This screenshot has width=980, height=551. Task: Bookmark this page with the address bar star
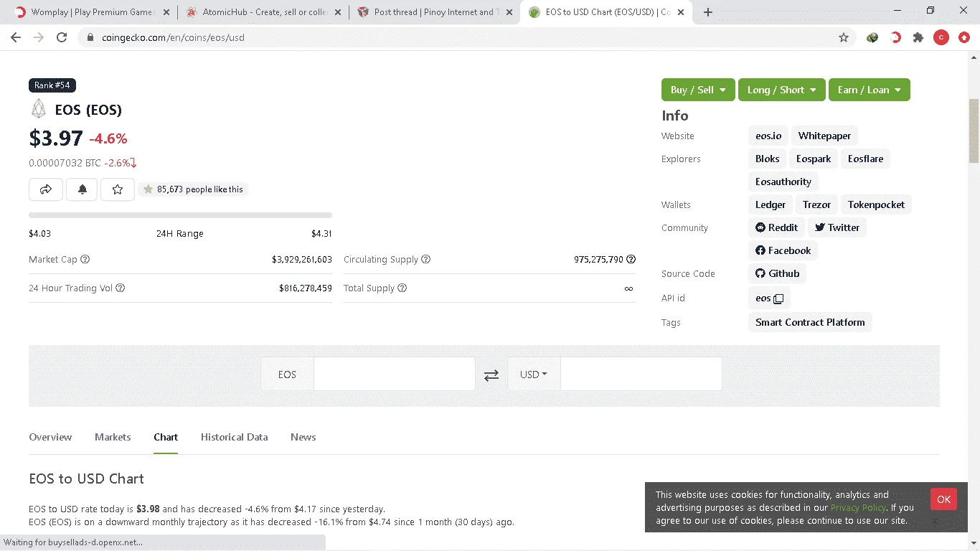pyautogui.click(x=844, y=37)
